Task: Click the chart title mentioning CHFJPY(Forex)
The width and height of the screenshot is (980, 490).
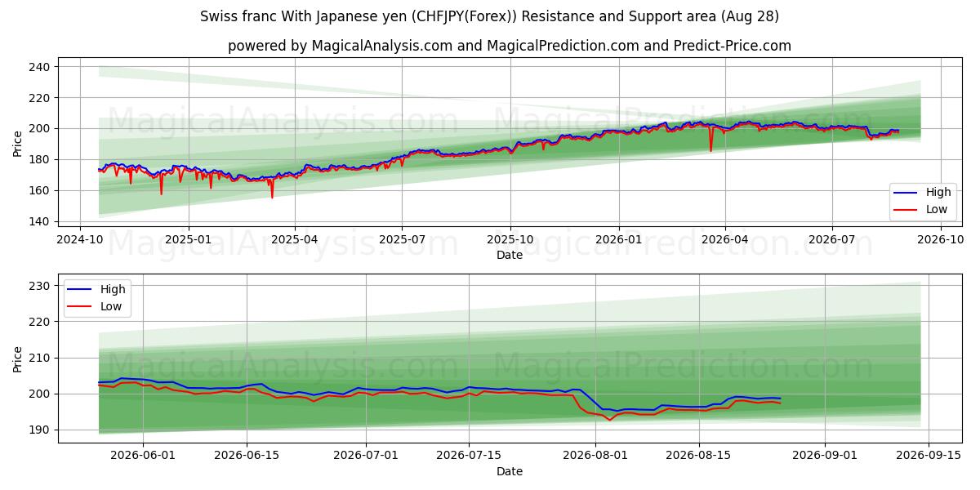Action: tap(489, 16)
